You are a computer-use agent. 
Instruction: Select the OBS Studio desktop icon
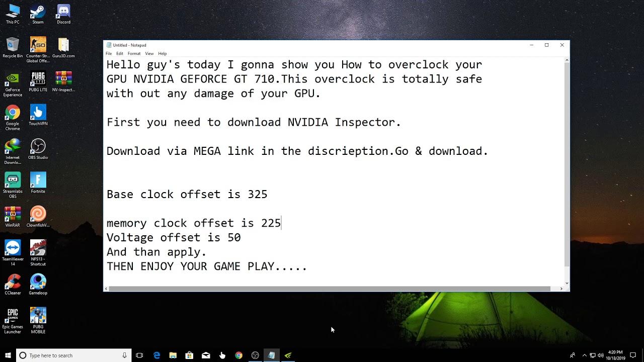pyautogui.click(x=38, y=149)
